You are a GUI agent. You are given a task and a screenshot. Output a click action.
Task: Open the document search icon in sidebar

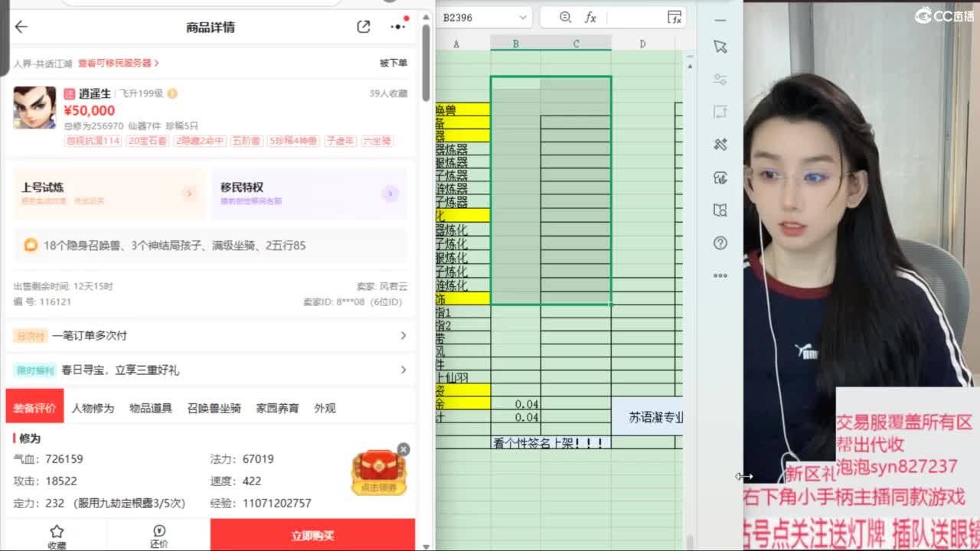tap(720, 210)
